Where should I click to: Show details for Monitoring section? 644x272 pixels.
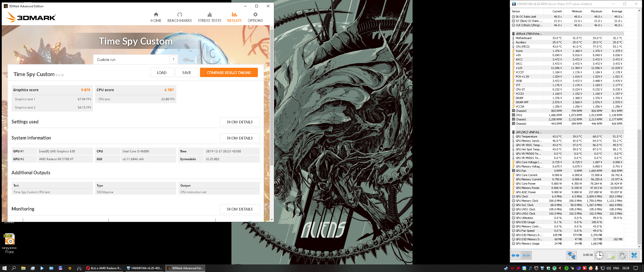point(239,209)
